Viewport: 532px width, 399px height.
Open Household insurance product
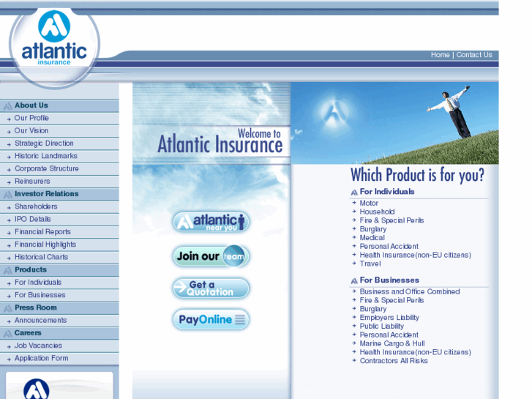[x=377, y=212]
